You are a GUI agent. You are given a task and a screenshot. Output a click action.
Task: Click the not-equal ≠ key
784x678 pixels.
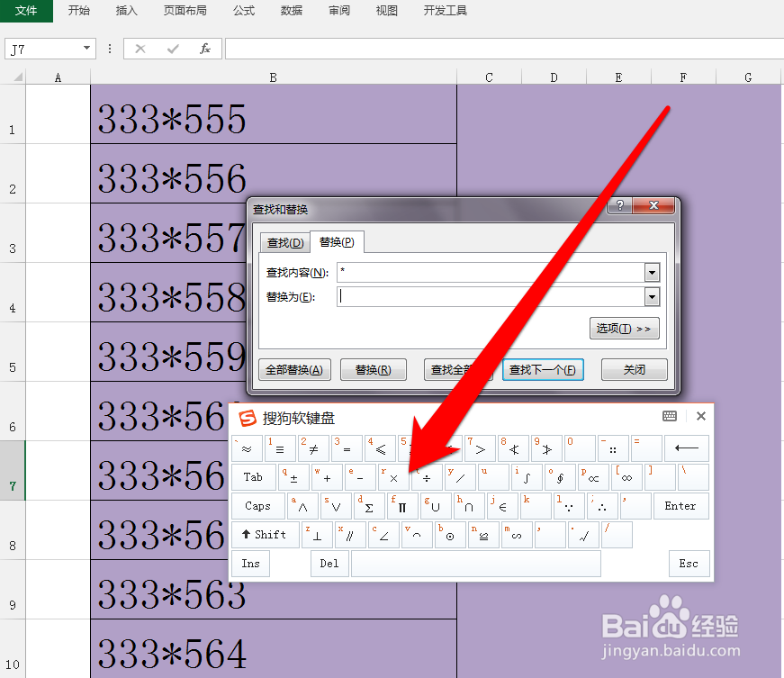(313, 448)
